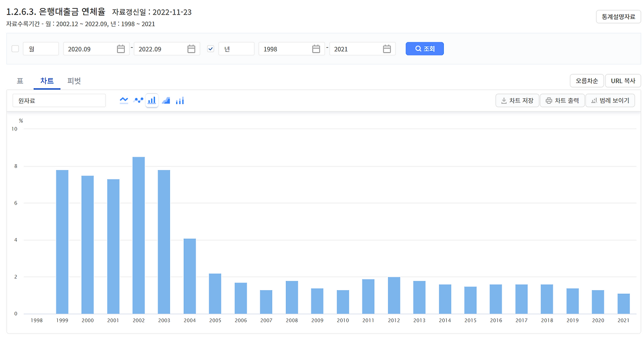The width and height of the screenshot is (644, 337).
Task: Click the 2021 bar in chart
Action: point(623,304)
